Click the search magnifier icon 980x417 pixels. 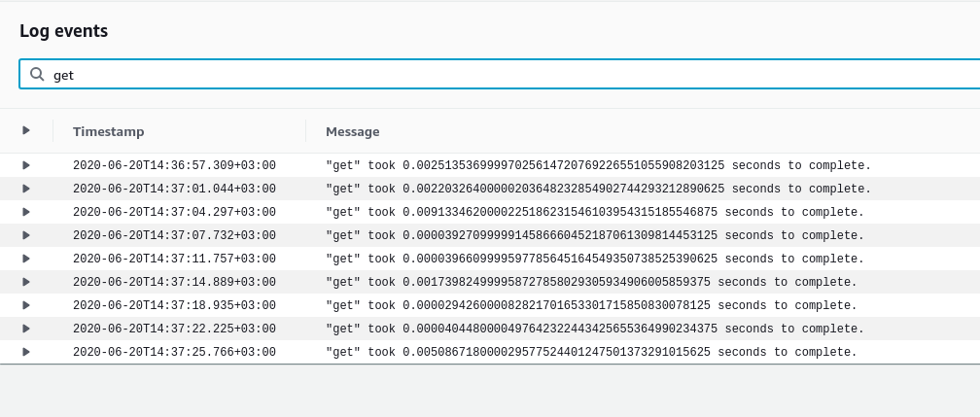(x=37, y=75)
